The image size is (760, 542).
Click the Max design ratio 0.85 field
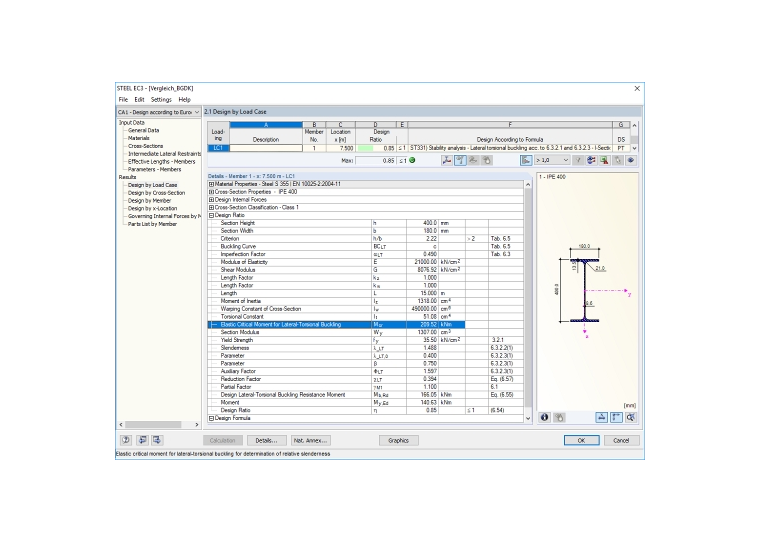click(376, 160)
